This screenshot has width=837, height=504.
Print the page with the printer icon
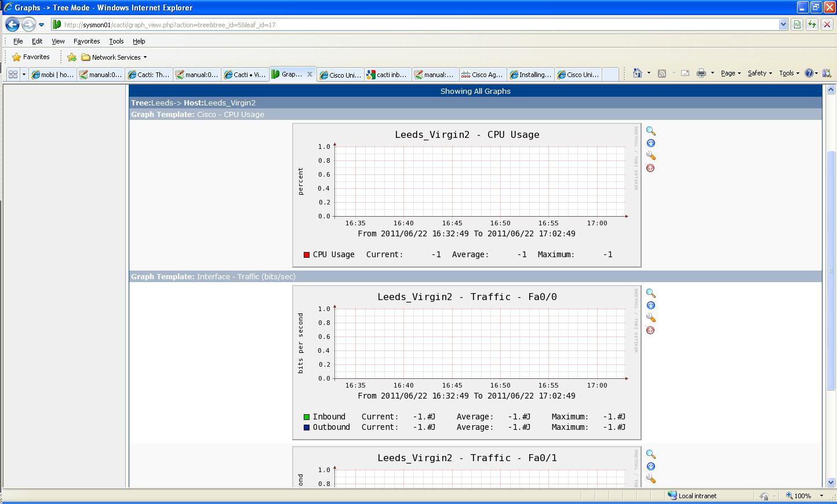coord(701,73)
